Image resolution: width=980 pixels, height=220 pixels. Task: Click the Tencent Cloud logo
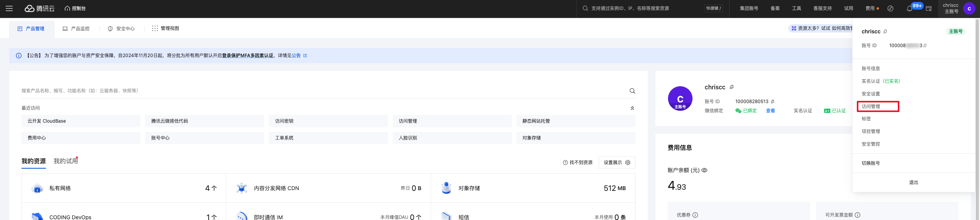click(x=39, y=8)
